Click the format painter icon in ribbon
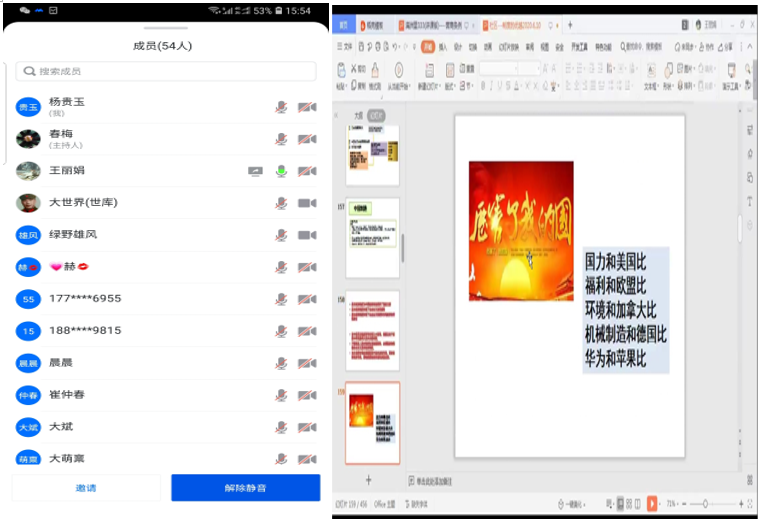The width and height of the screenshot is (764, 519). (x=374, y=69)
